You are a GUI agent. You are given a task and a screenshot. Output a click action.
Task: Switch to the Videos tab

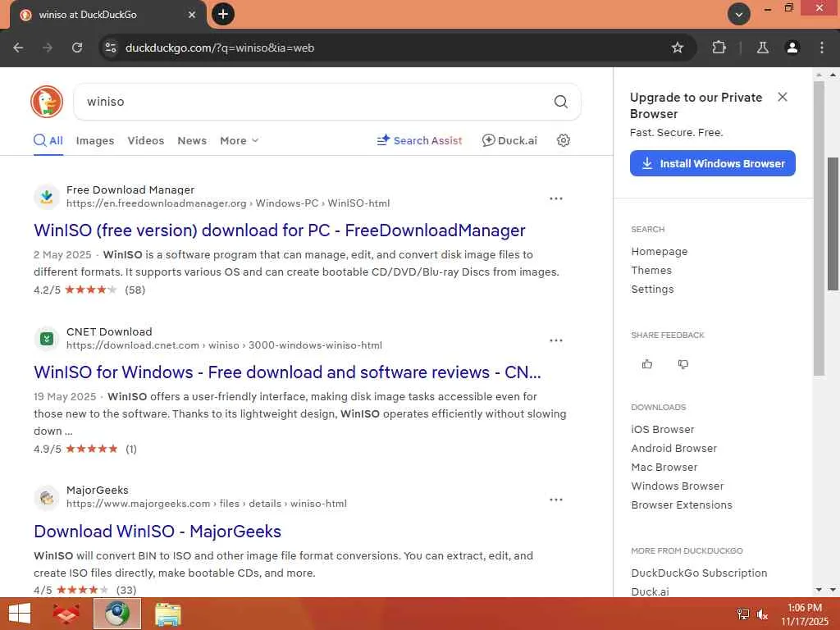pos(146,140)
